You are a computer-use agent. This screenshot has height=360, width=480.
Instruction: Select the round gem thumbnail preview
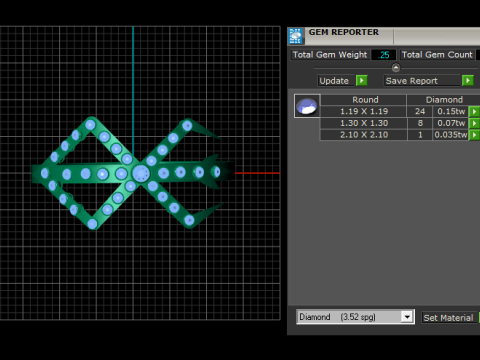point(307,106)
